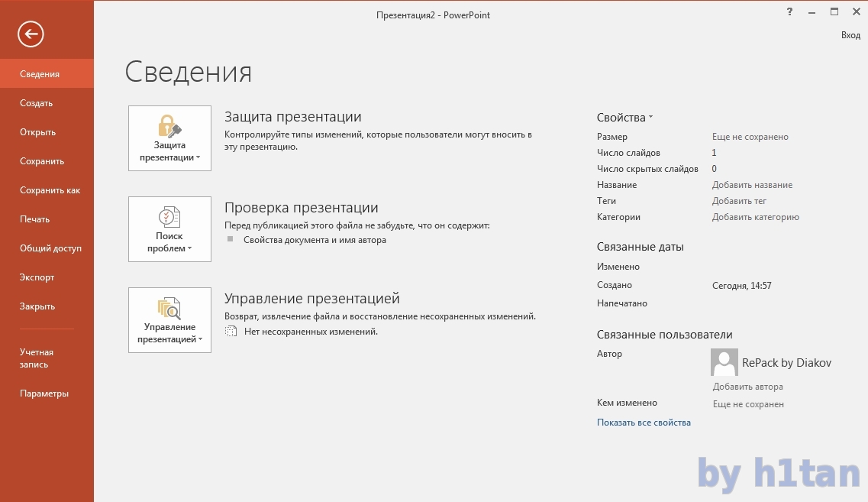Click the Добавить тег field
Viewport: 868px width, 502px height.
pyautogui.click(x=739, y=201)
